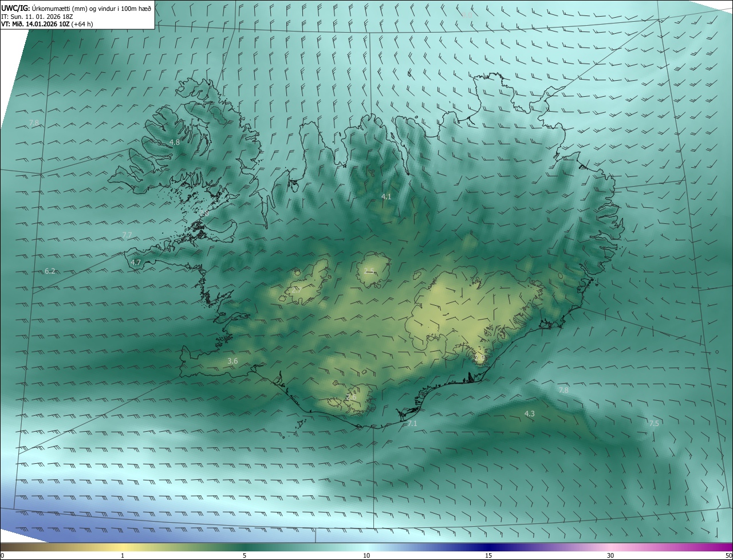Click the 'VT: Mið. 14.01.2026 10Z (+64 h)' valid time text
This screenshot has width=733, height=560.
(x=47, y=24)
